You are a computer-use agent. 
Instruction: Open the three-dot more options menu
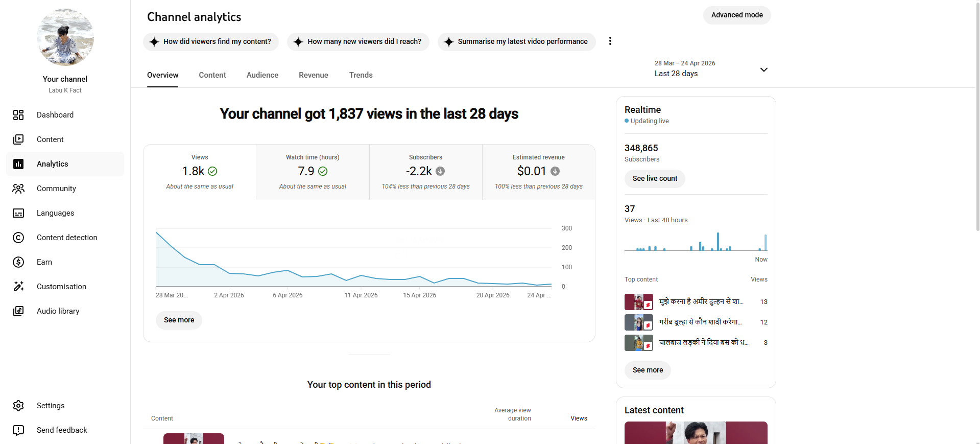click(x=610, y=41)
